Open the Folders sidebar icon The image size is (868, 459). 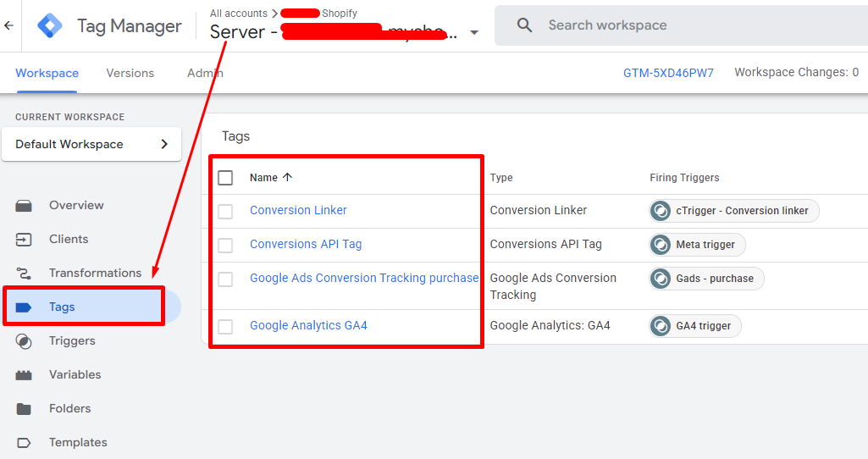pos(24,408)
